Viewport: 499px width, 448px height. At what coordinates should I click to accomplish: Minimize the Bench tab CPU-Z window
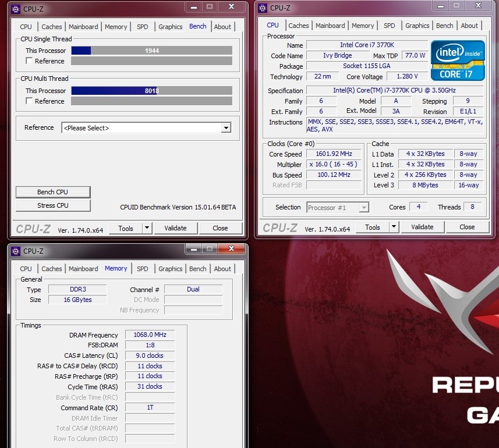coord(193,6)
